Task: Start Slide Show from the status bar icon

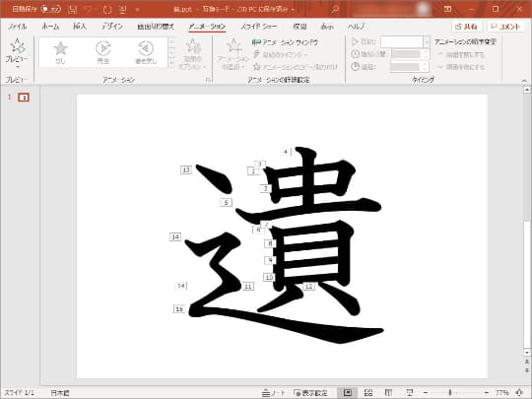Action: coord(409,393)
